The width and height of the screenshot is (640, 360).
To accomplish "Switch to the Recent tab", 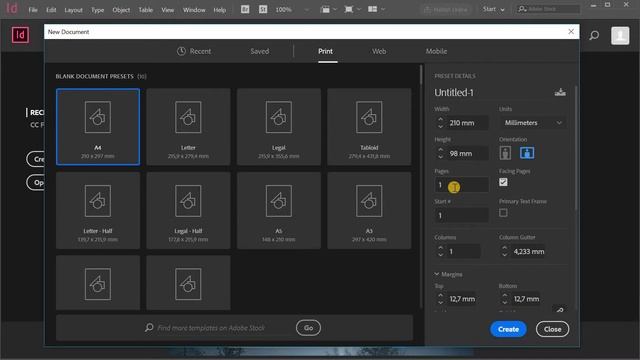I will pos(194,51).
